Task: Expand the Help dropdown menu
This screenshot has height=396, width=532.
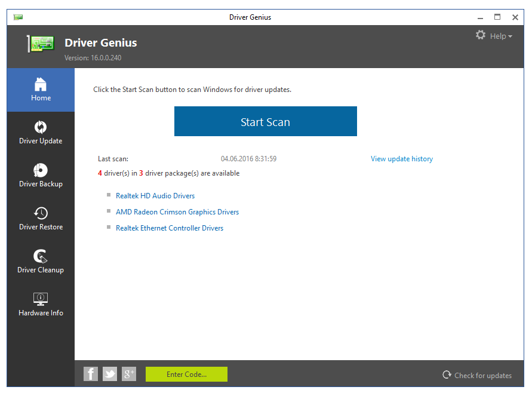Action: coord(501,36)
